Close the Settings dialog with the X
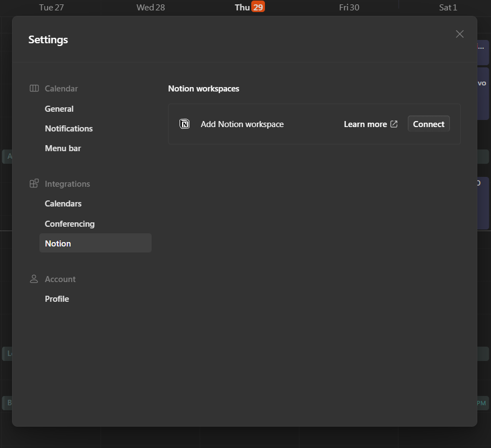491x448 pixels. [459, 34]
